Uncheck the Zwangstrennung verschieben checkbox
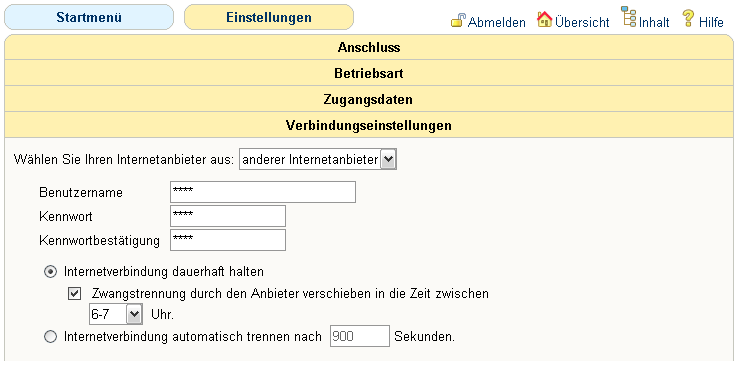738x365 pixels. (74, 294)
